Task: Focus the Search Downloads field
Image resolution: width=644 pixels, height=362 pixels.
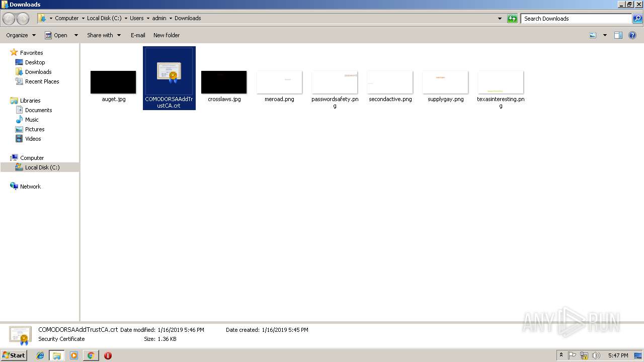Action: (577, 19)
